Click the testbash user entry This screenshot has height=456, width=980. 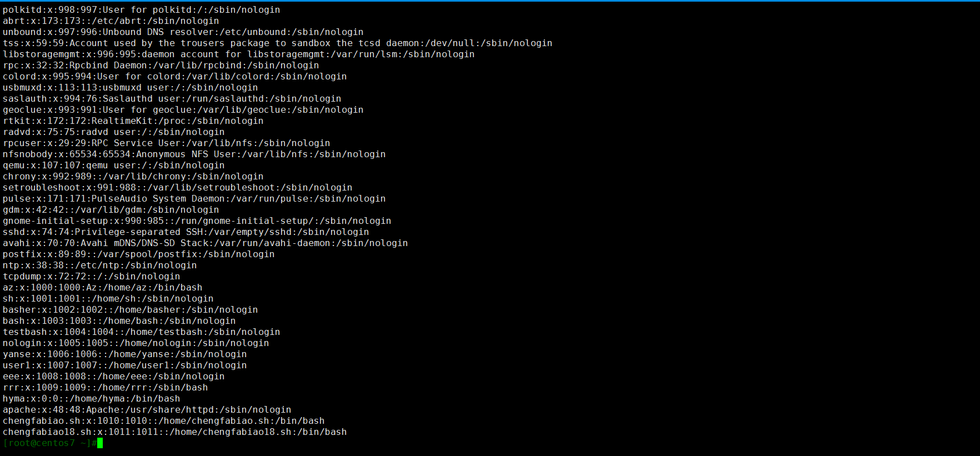click(x=142, y=332)
